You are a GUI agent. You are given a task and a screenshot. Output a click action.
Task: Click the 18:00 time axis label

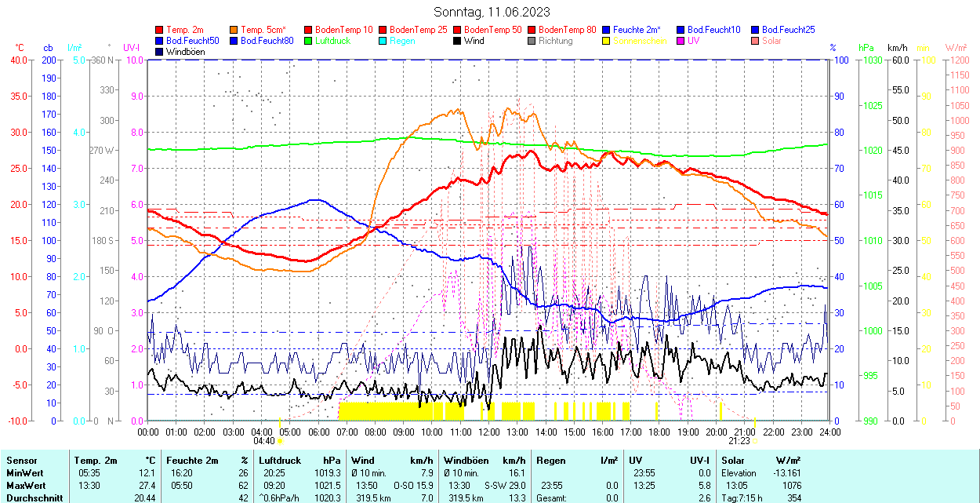point(659,432)
